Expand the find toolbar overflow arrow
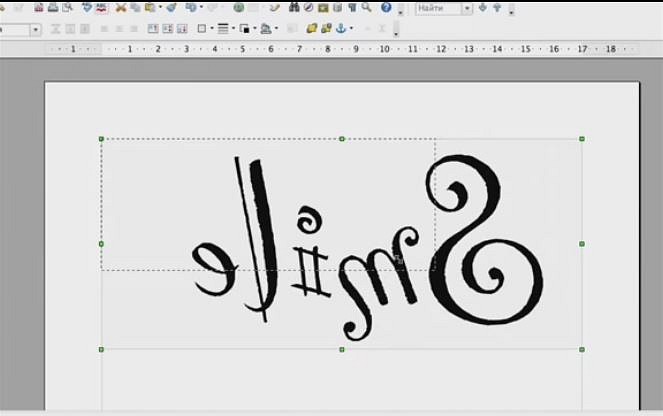The width and height of the screenshot is (663, 416). click(511, 11)
